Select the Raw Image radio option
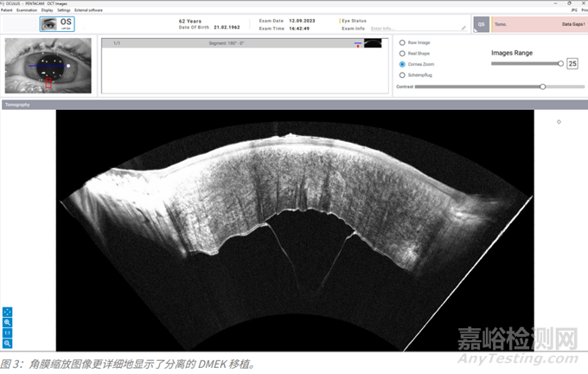The width and height of the screenshot is (588, 374). click(x=402, y=42)
